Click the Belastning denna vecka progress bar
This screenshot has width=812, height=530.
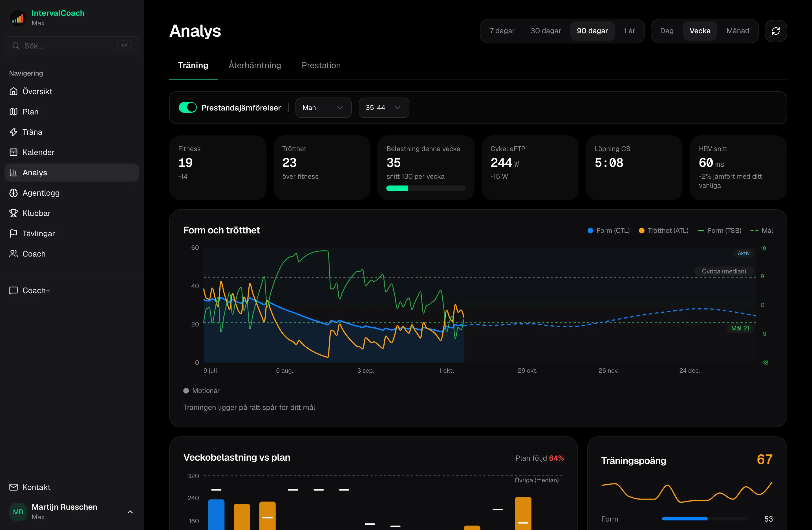tap(426, 188)
